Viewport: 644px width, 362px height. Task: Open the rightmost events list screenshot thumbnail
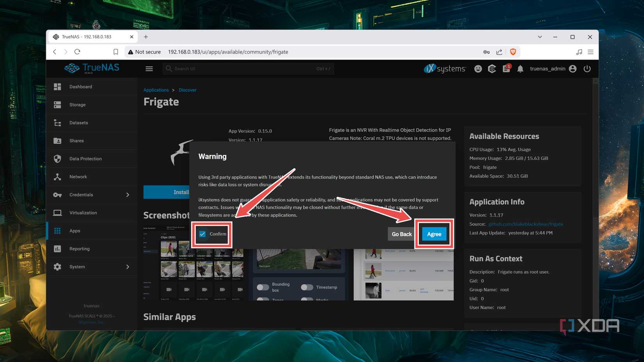click(404, 275)
